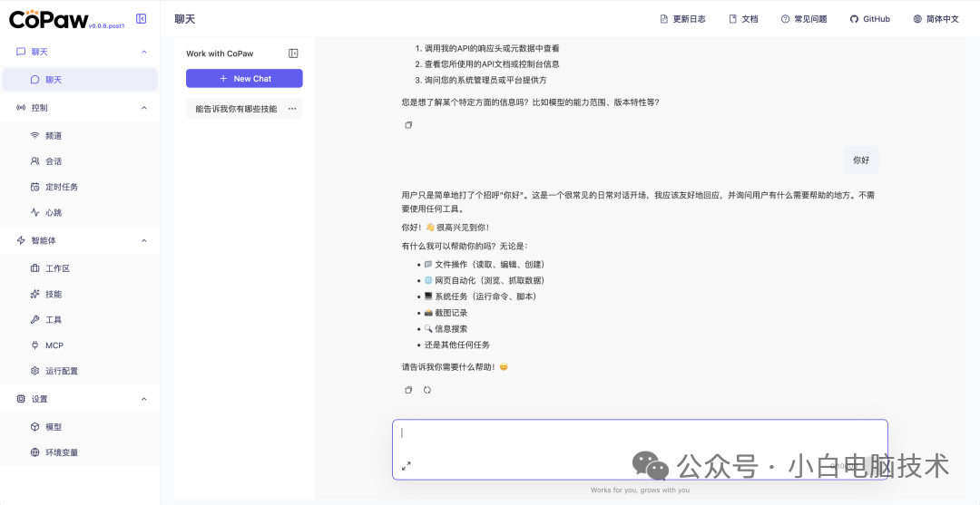Viewport: 980px width, 505px height.
Task: Open MCP in the sidebar
Action: coord(80,345)
